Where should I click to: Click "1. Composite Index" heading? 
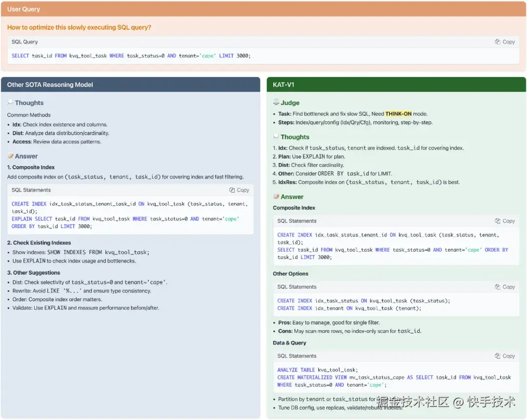(x=31, y=167)
